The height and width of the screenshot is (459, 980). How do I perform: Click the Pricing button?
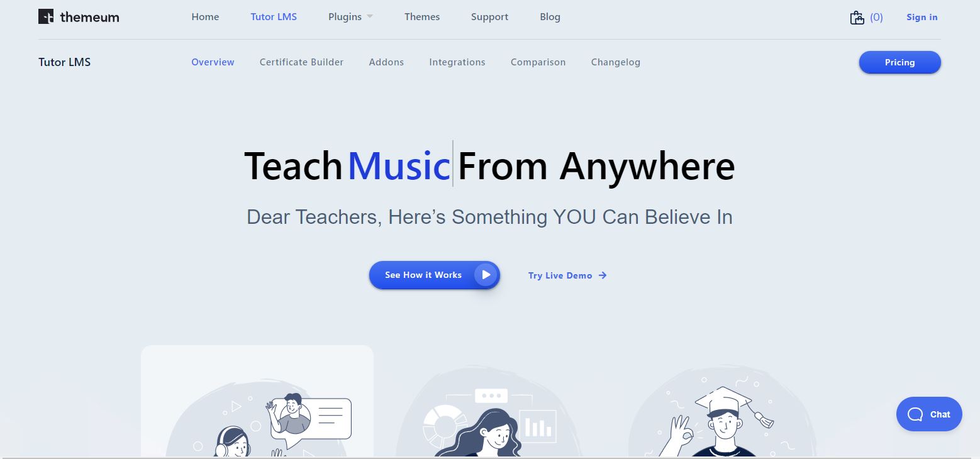[x=899, y=62]
